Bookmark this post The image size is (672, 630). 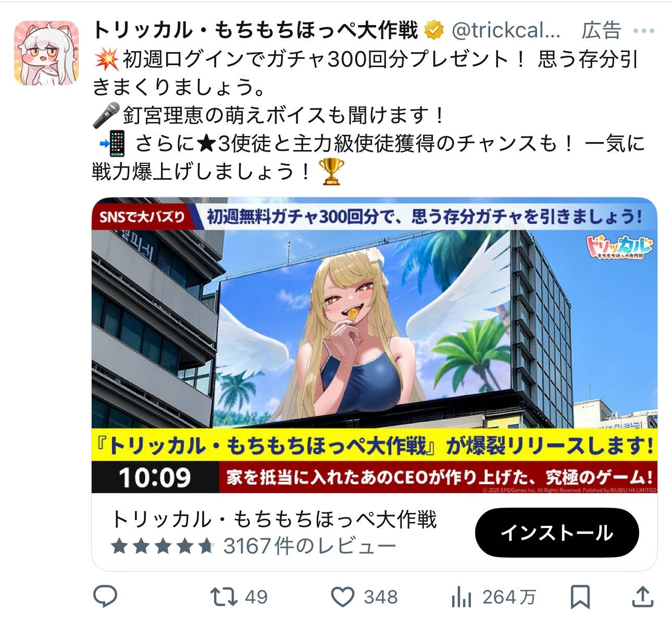tap(580, 597)
